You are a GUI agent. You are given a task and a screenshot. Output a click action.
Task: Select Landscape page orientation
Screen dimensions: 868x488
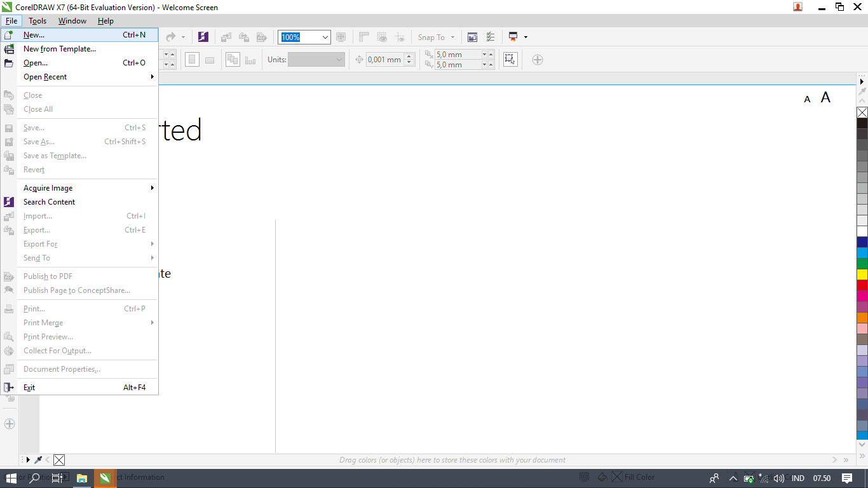(210, 60)
